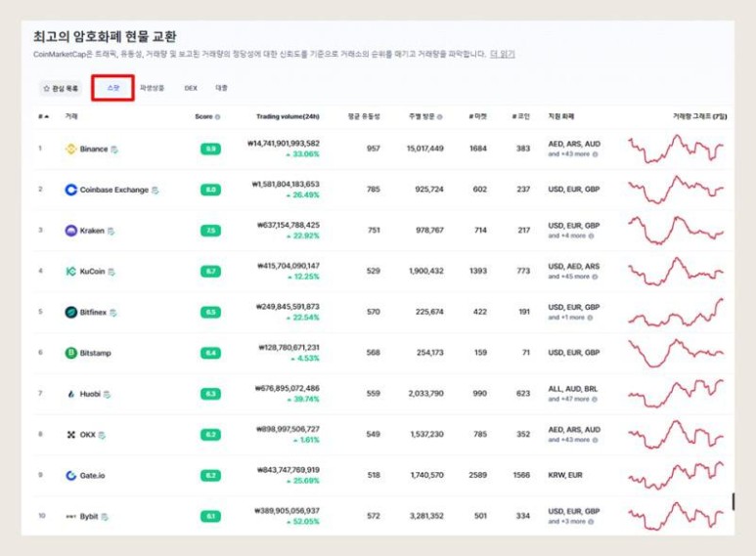Click the Gate.io 7-day volume graph
756x556 pixels.
pyautogui.click(x=676, y=476)
